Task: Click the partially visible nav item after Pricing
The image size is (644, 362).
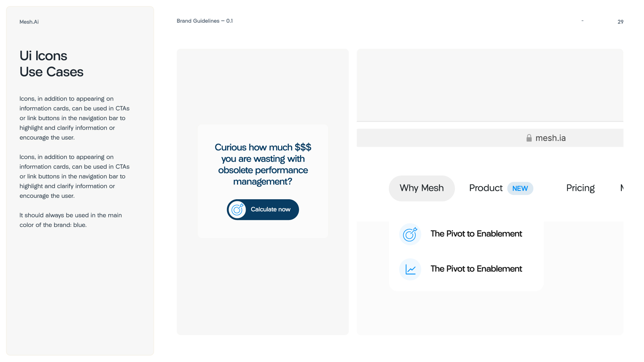Action: 622,188
